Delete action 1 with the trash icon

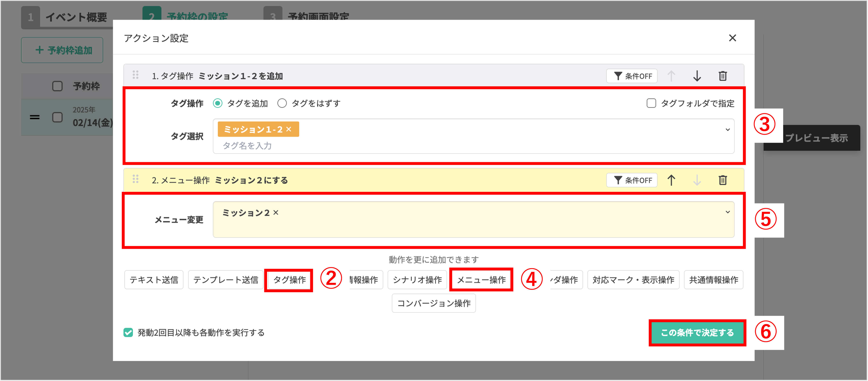pyautogui.click(x=723, y=76)
